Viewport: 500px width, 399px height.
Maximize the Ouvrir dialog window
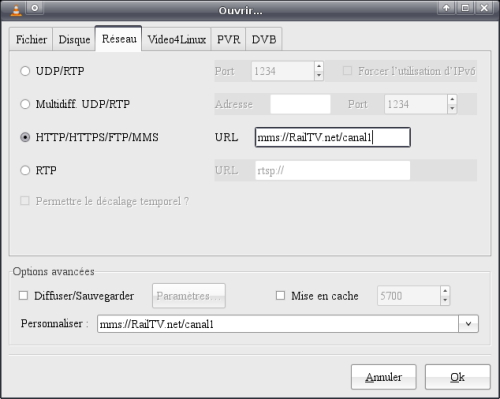(x=465, y=8)
